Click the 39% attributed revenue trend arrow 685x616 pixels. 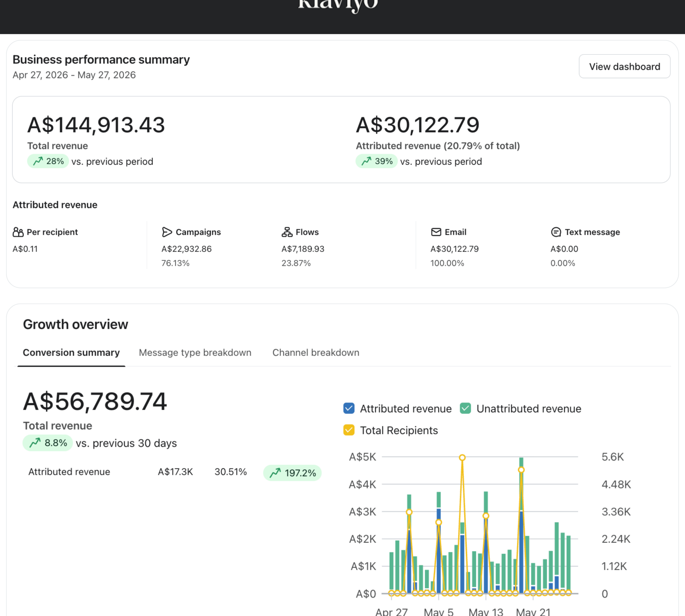tap(366, 161)
